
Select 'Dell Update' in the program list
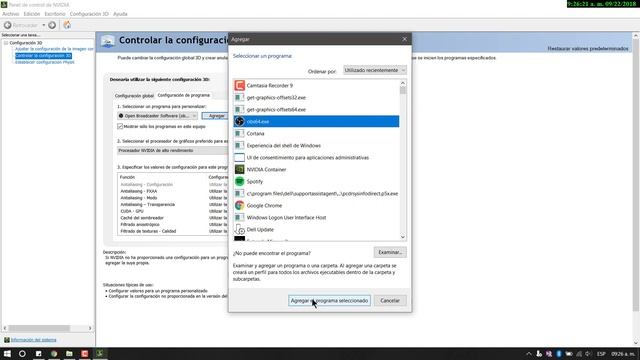(316, 229)
